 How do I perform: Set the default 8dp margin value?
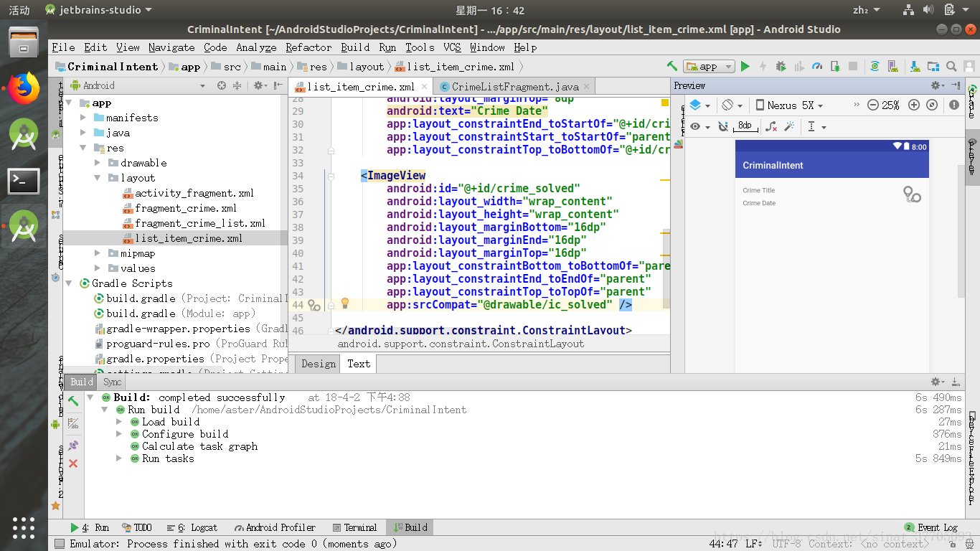pos(745,126)
